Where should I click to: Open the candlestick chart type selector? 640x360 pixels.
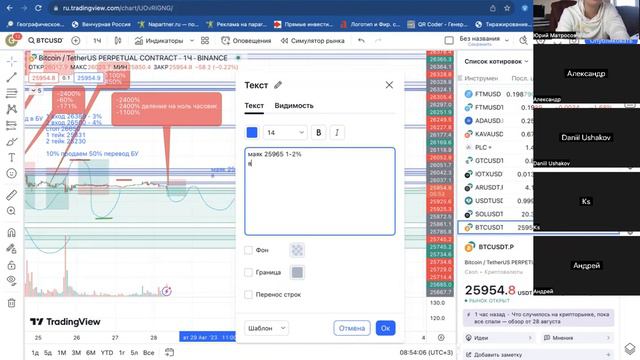coord(118,40)
